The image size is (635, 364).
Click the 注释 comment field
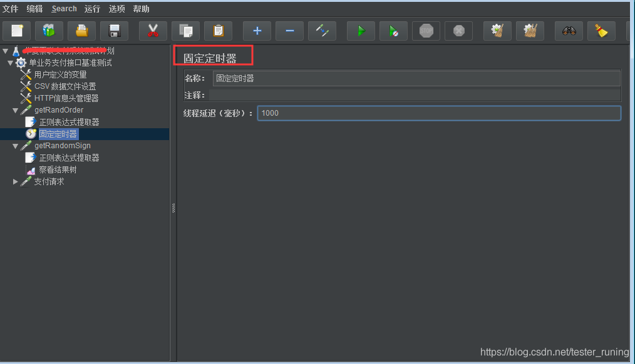coord(415,95)
